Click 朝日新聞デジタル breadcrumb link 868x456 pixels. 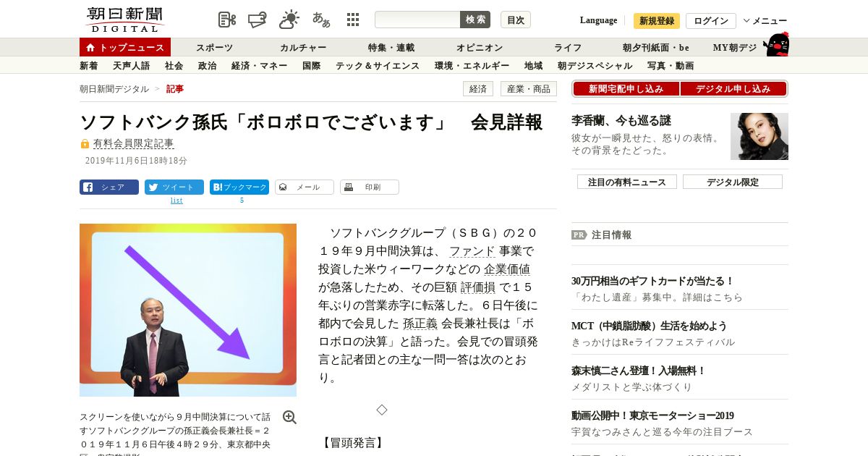pos(114,89)
